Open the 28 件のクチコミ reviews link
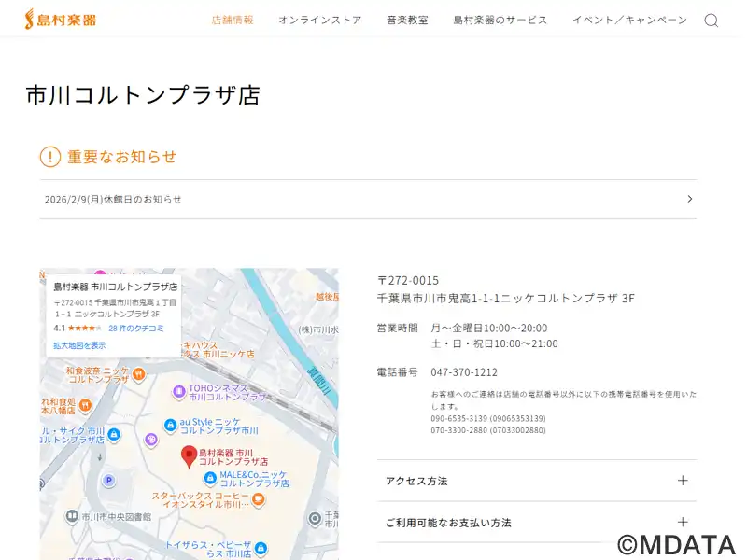747x560 pixels. pos(136,329)
